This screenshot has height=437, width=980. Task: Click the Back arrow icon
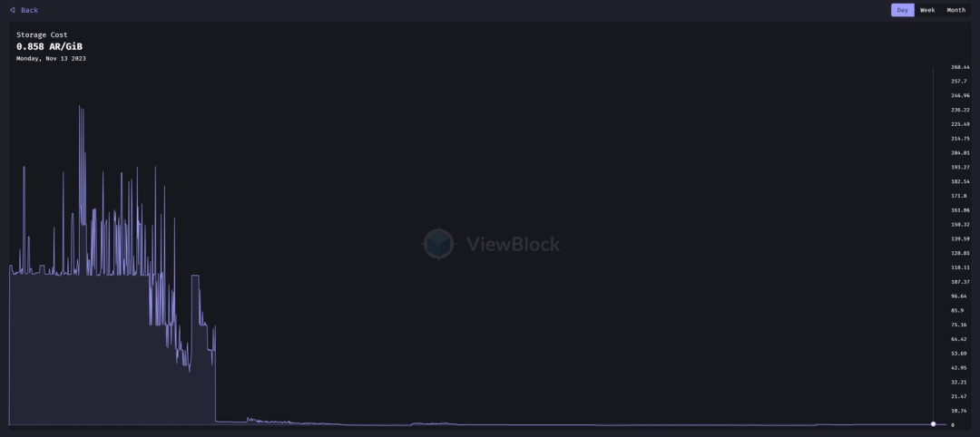pyautogui.click(x=13, y=10)
